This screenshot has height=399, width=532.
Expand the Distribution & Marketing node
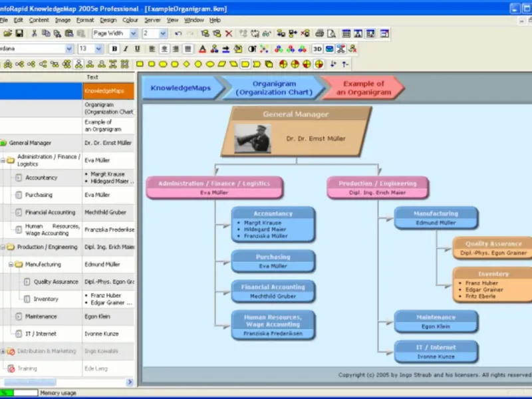pyautogui.click(x=3, y=351)
